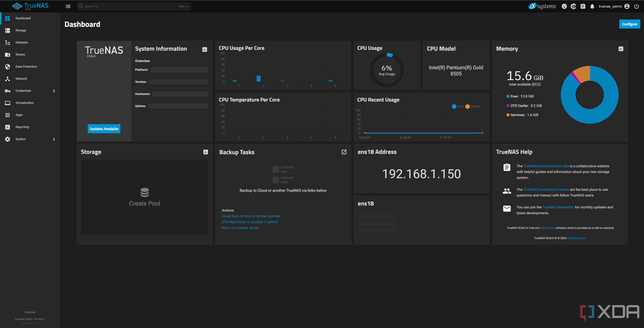Open Storage in sidebar
Viewport: 644px width, 328px height.
tap(30, 31)
